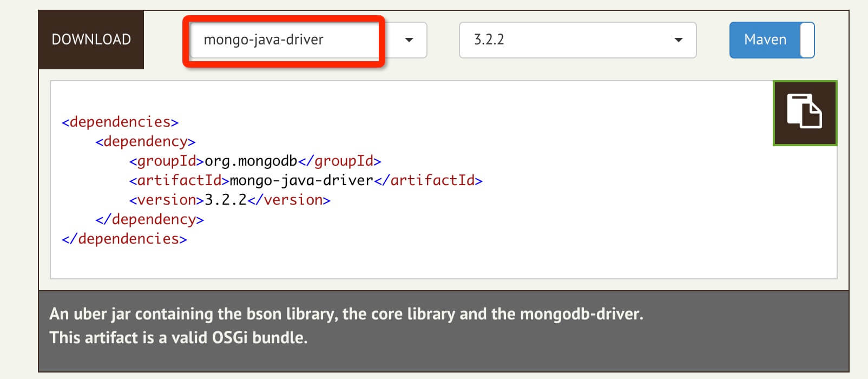Click the closing dependency tag
Image resolution: width=868 pixels, height=379 pixels.
pyautogui.click(x=149, y=219)
